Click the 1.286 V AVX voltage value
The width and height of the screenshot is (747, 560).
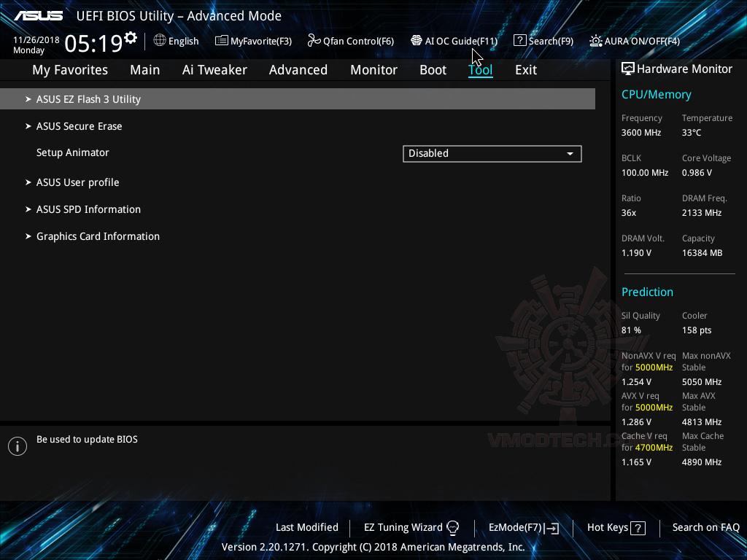point(636,422)
